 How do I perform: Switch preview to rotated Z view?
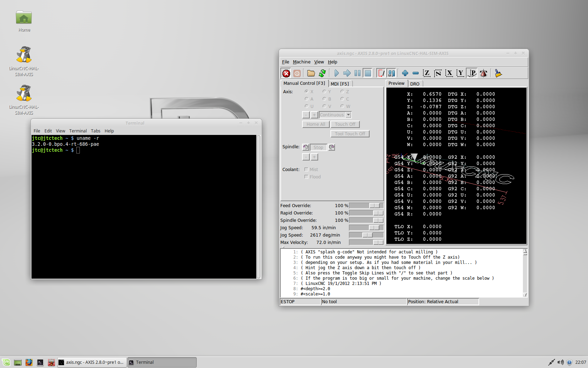tap(437, 73)
